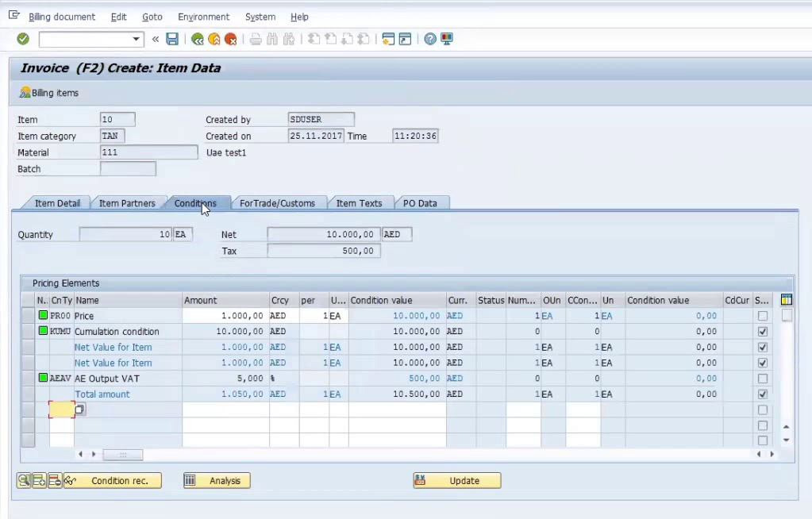Image resolution: width=812 pixels, height=519 pixels.
Task: Open the Help question mark icon
Action: (430, 39)
